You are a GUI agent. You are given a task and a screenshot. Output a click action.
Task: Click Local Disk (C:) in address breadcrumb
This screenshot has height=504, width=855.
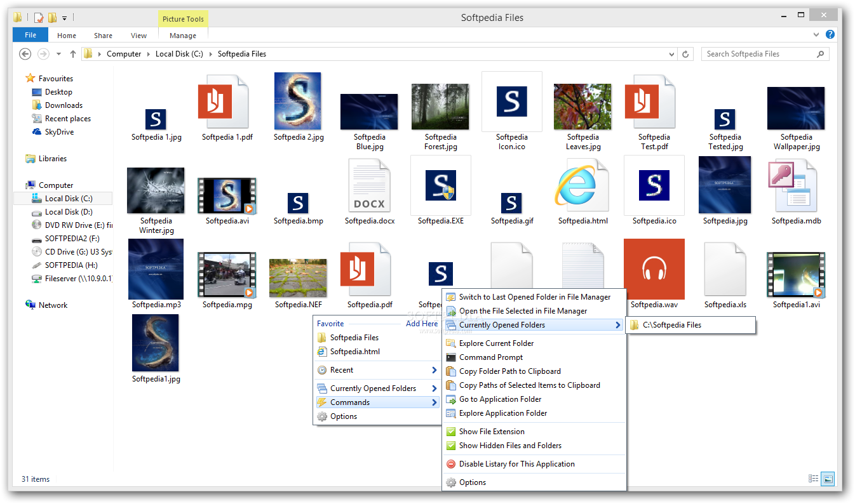tap(179, 54)
